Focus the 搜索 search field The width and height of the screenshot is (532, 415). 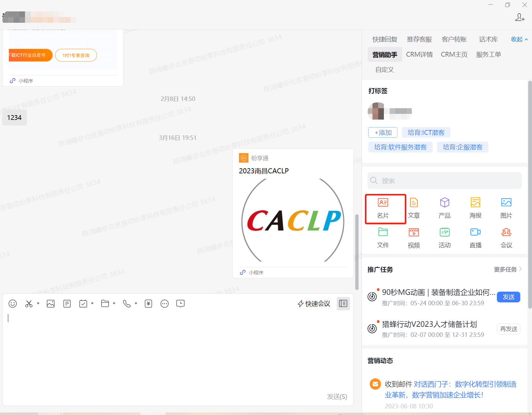pos(444,181)
